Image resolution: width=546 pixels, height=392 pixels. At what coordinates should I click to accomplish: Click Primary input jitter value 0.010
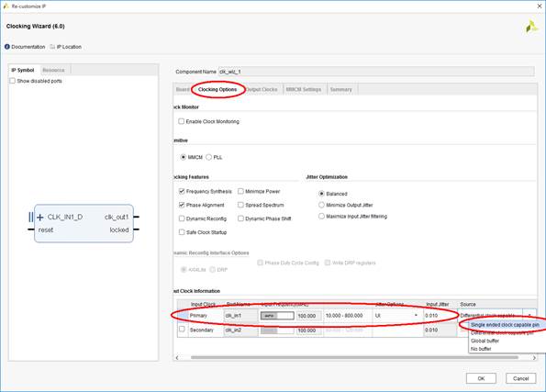(440, 315)
